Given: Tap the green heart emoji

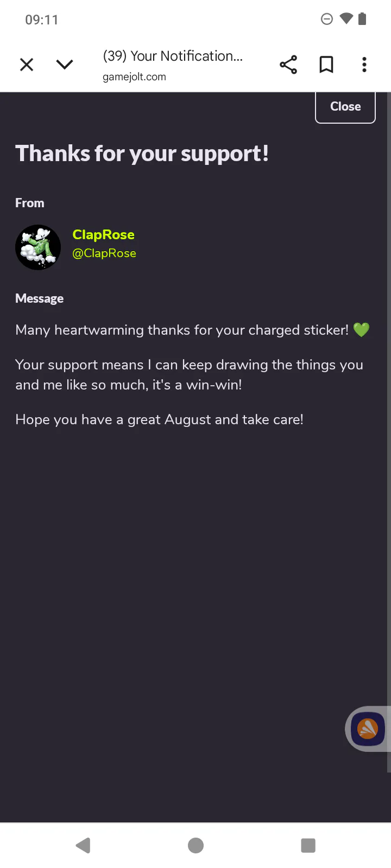Looking at the screenshot, I should 361,330.
